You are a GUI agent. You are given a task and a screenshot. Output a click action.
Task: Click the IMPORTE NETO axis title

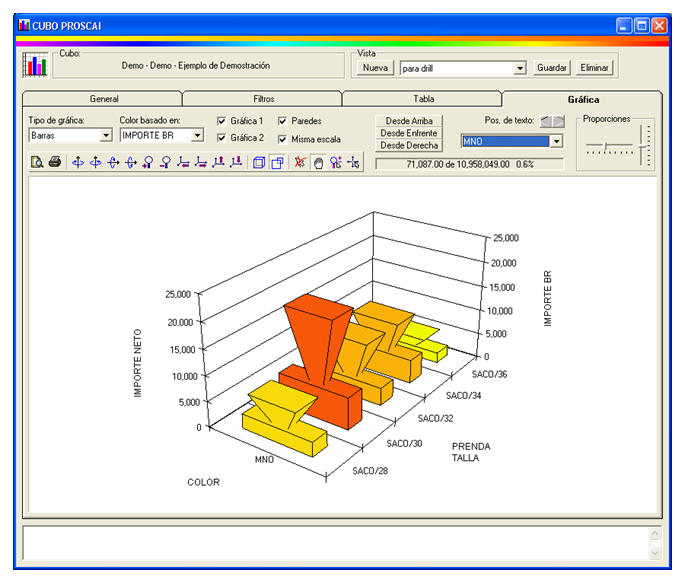point(138,363)
